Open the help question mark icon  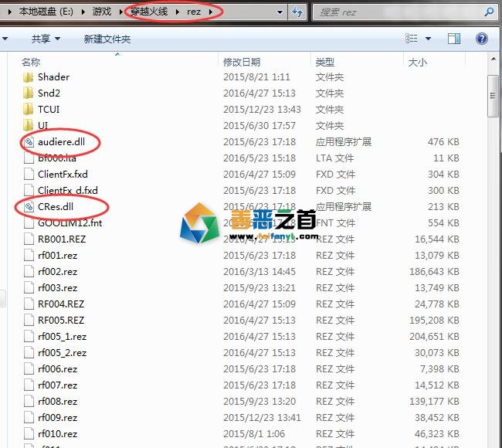(x=482, y=39)
